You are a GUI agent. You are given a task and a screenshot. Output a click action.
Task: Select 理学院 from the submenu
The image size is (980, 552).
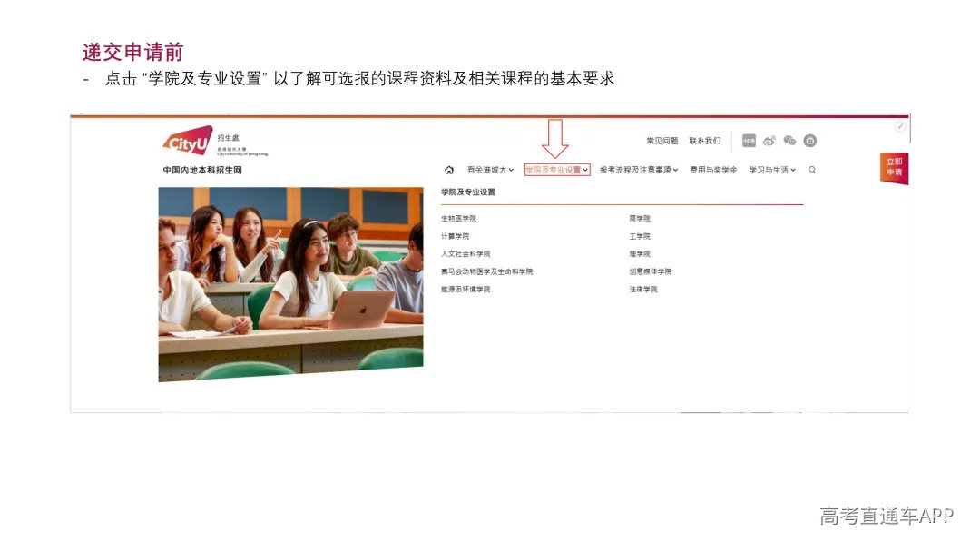coord(640,254)
